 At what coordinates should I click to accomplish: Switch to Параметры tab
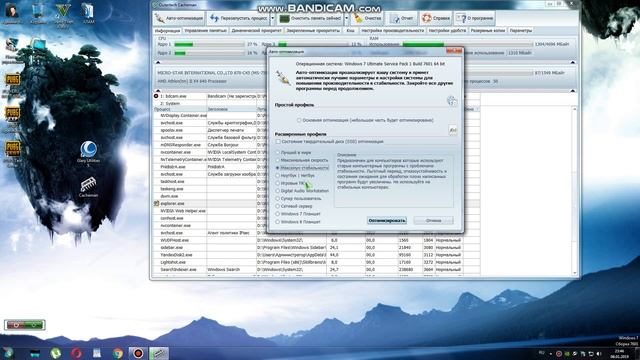(521, 31)
